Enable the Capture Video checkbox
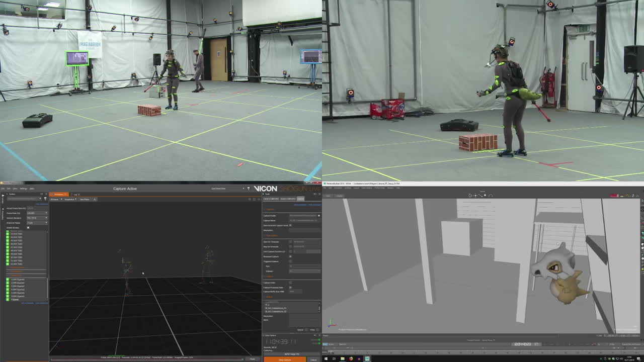 [x=290, y=283]
